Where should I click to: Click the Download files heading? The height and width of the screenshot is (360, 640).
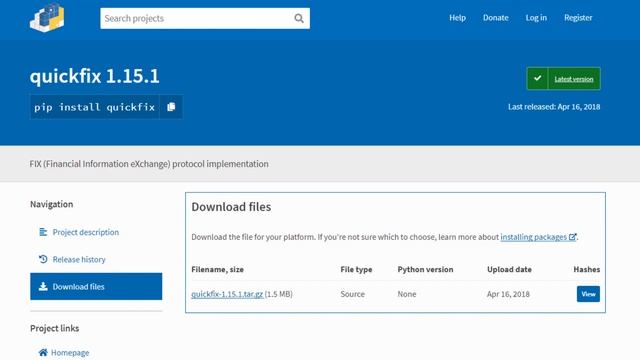[231, 207]
